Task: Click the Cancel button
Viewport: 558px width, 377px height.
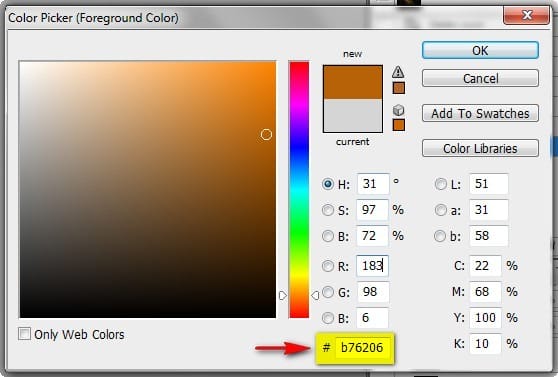Action: [x=480, y=78]
